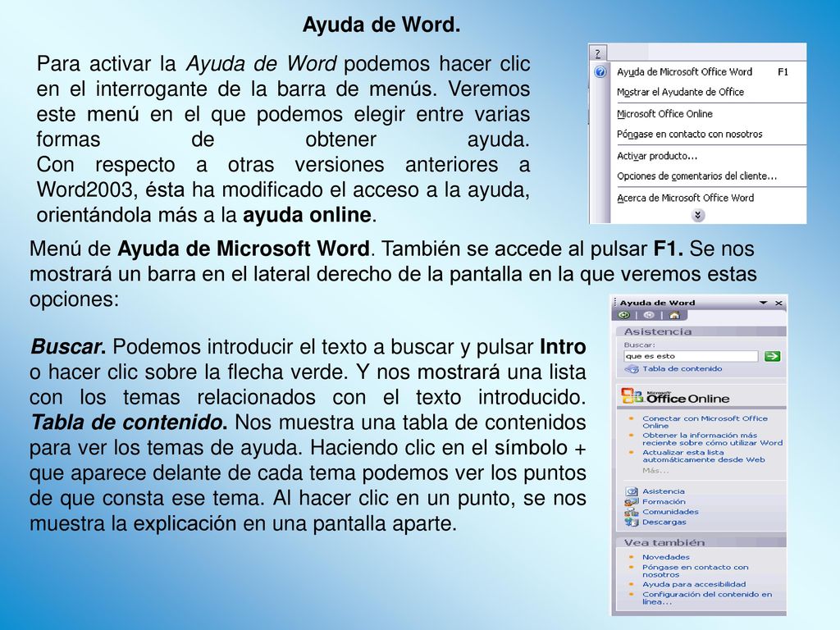Choose Activar producto... menu entry
The height and width of the screenshot is (630, 840).
pyautogui.click(x=657, y=157)
